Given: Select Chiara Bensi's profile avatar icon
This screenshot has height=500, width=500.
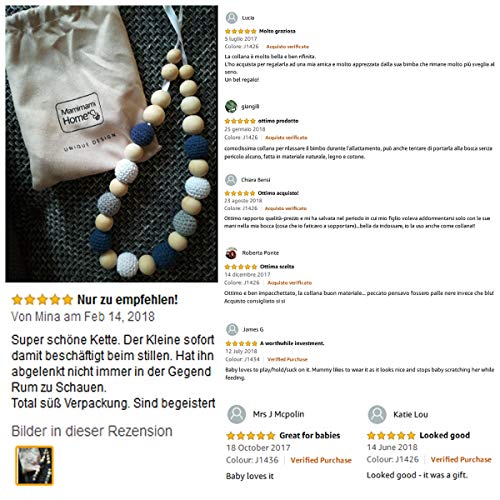Looking at the screenshot, I should coord(231,180).
